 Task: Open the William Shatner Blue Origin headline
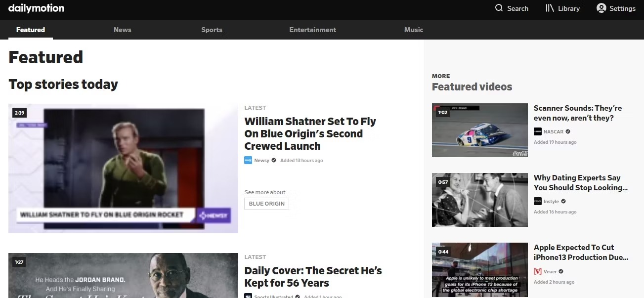click(x=310, y=133)
